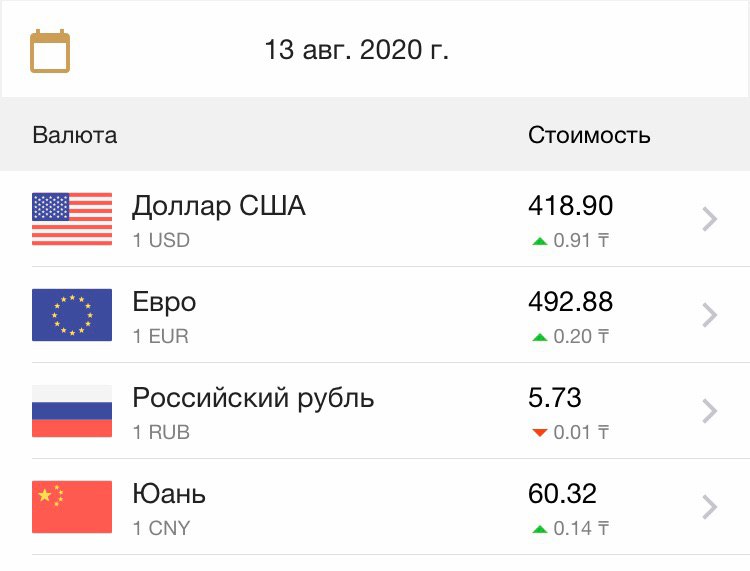This screenshot has width=750, height=571.
Task: Click the Валюта column header
Action: [75, 135]
